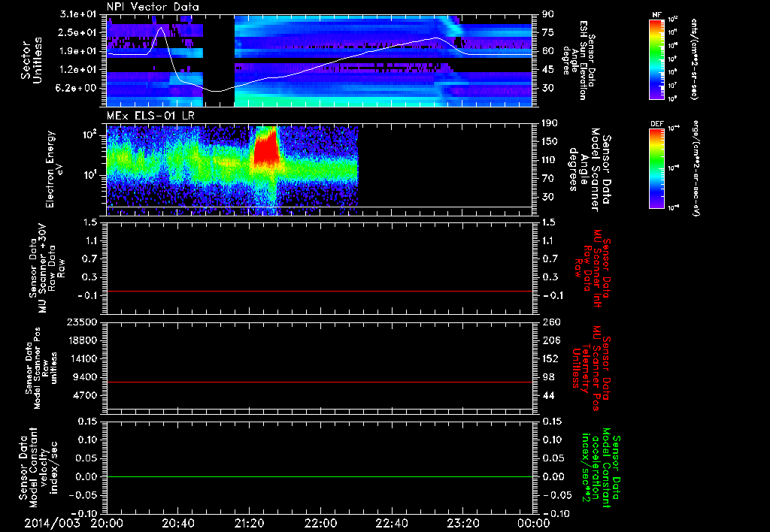The image size is (770, 532).
Task: Select the 'MU Scanner +30V Raw Data' axis label
Action: (x=46, y=268)
